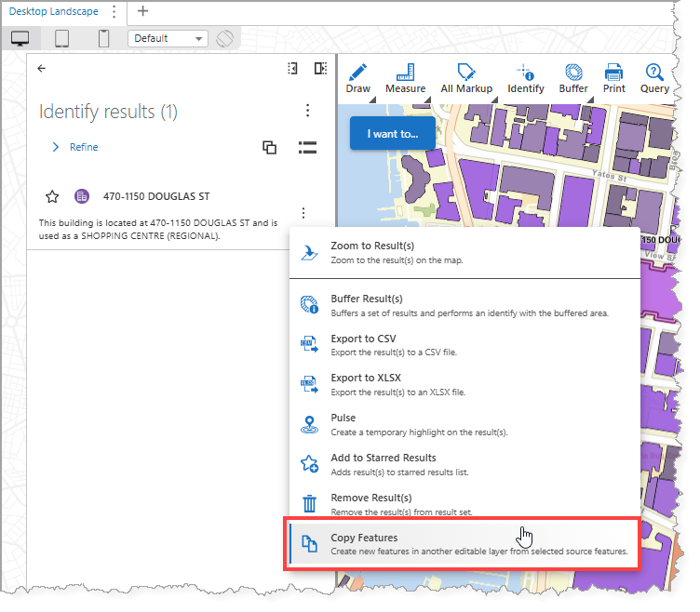Open Desktop Landscape tab options menu

click(114, 11)
